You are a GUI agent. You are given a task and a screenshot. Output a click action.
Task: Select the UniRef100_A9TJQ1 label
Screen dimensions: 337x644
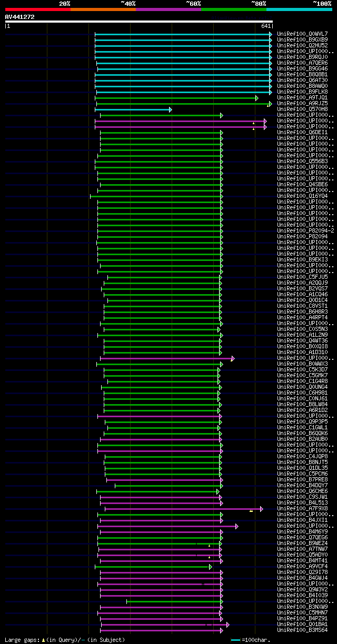point(302,97)
